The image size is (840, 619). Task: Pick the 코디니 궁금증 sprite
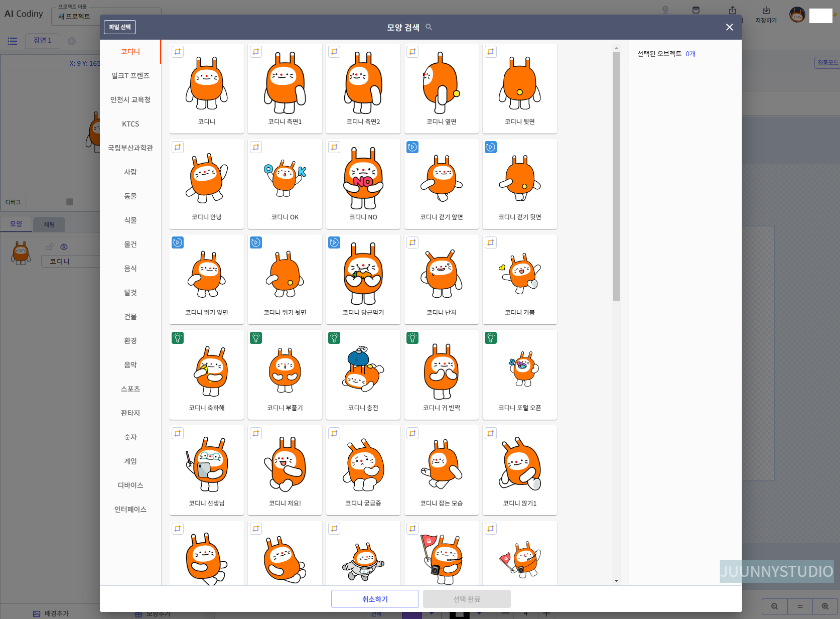tap(363, 470)
